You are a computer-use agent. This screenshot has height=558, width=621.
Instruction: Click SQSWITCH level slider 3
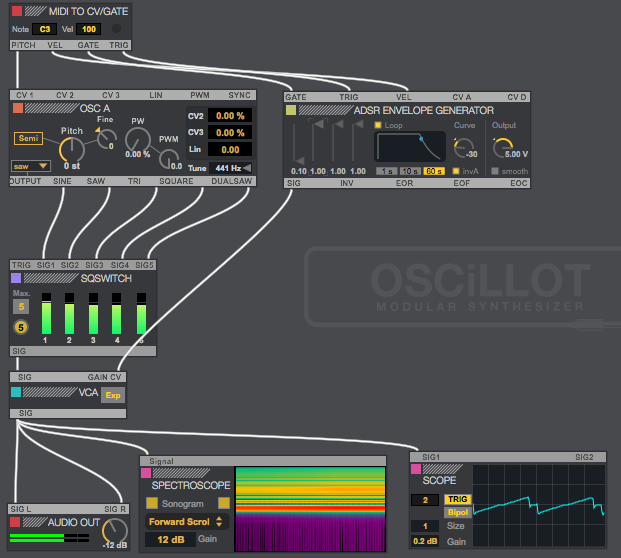[93, 314]
